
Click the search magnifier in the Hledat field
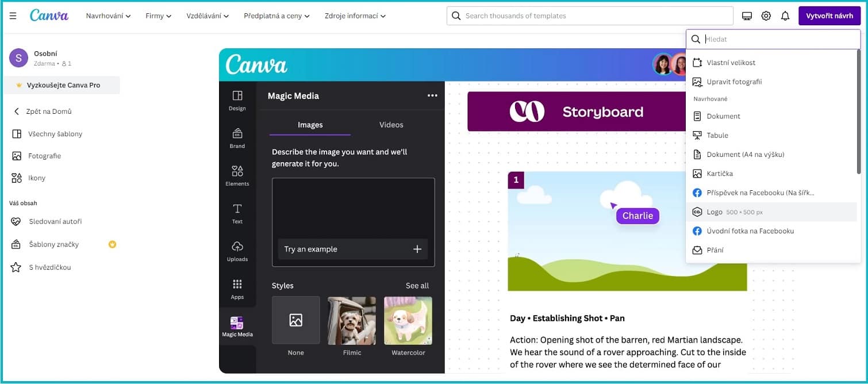(x=696, y=39)
